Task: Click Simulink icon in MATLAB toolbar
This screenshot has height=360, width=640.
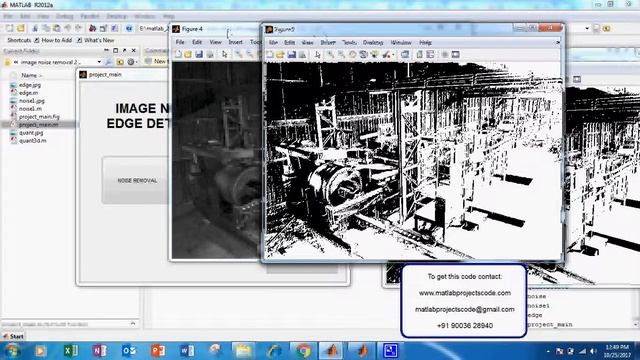Action: [93, 28]
